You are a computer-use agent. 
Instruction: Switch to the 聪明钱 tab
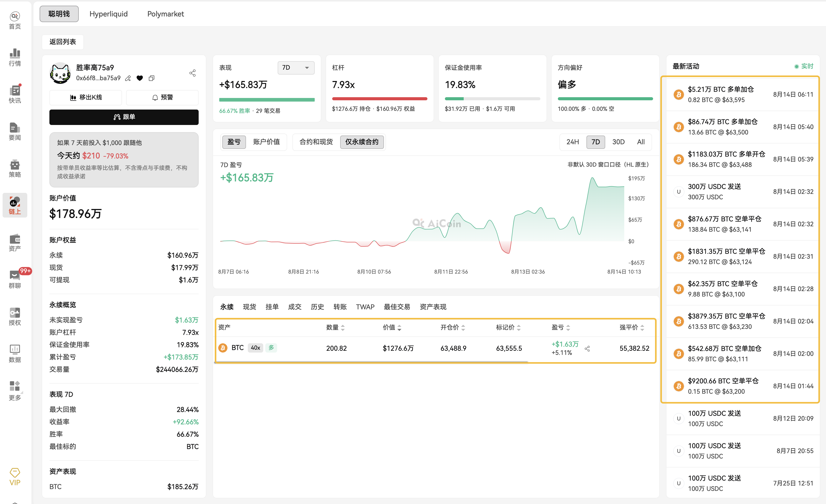pos(59,14)
